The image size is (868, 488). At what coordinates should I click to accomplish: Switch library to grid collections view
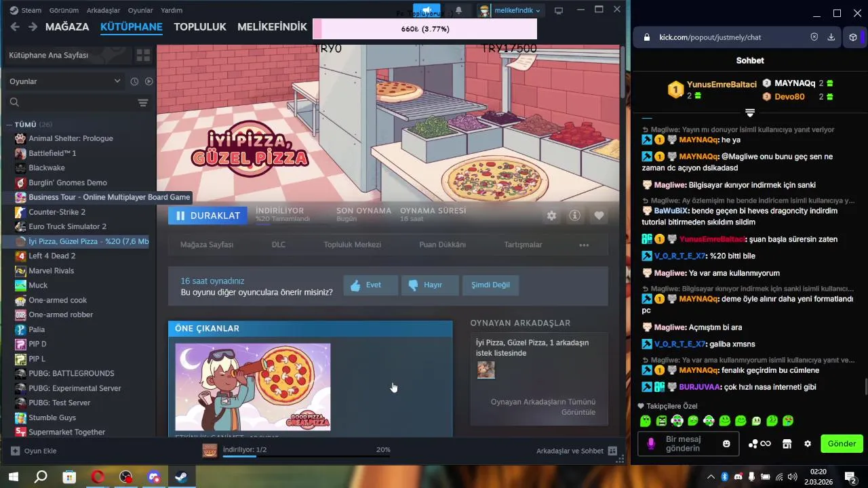pos(143,55)
